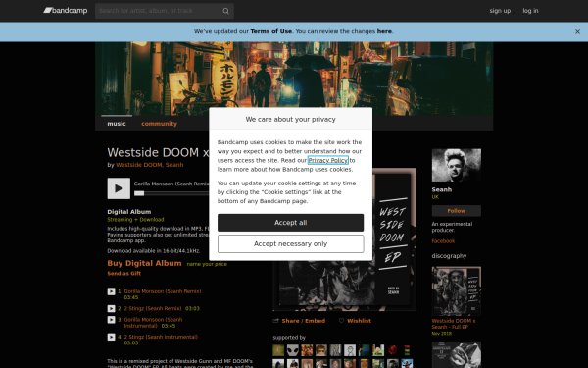This screenshot has height=368, width=588.
Task: Open Seanh's Facebook link
Action: coord(443,241)
